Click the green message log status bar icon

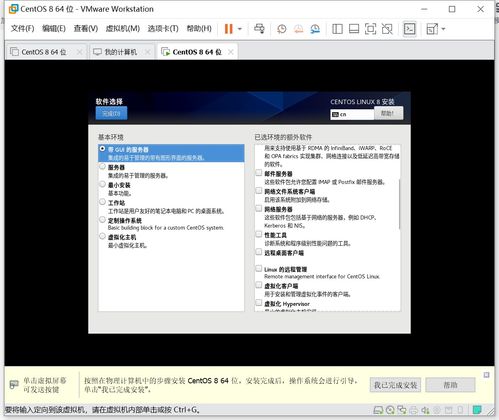click(477, 409)
